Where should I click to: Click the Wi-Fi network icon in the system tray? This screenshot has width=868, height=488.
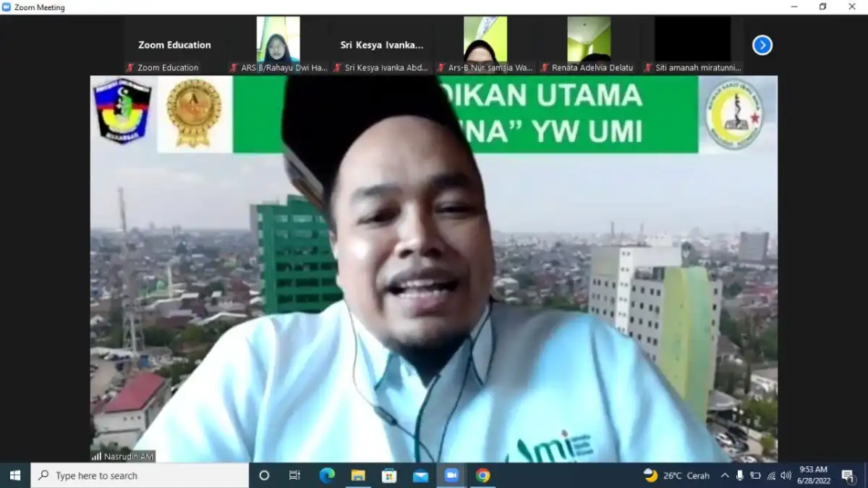click(x=770, y=476)
